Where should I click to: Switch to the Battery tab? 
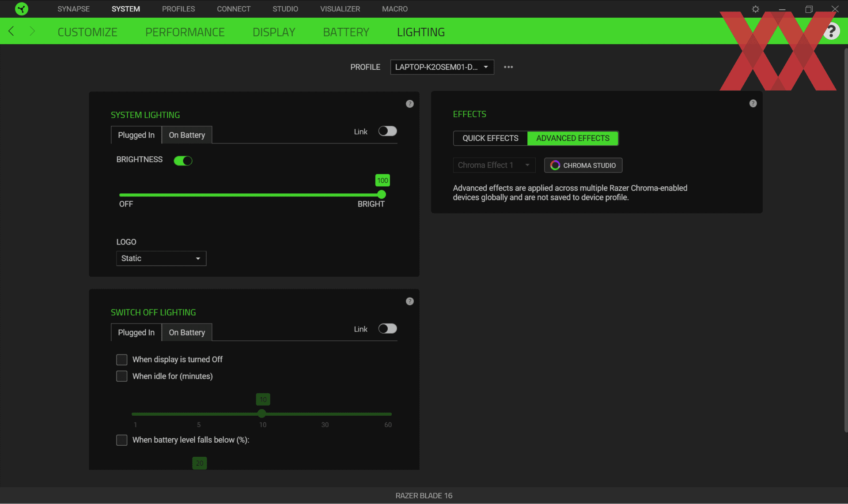click(x=346, y=32)
